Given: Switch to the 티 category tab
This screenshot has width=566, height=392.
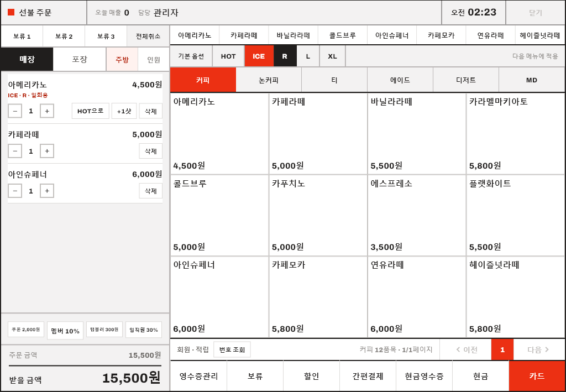Looking at the screenshot, I should point(334,80).
